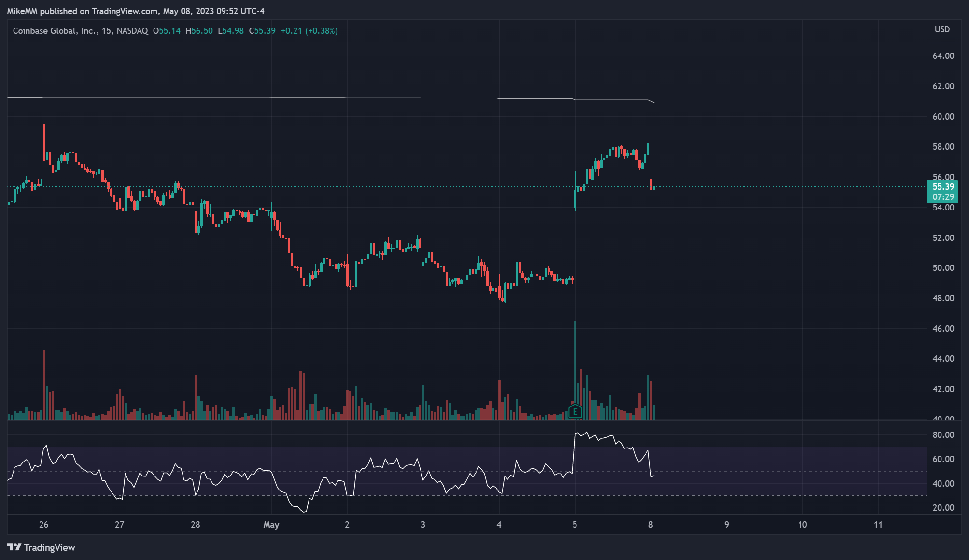Click the date label 2 on time axis
The height and width of the screenshot is (560, 969).
[x=347, y=525]
